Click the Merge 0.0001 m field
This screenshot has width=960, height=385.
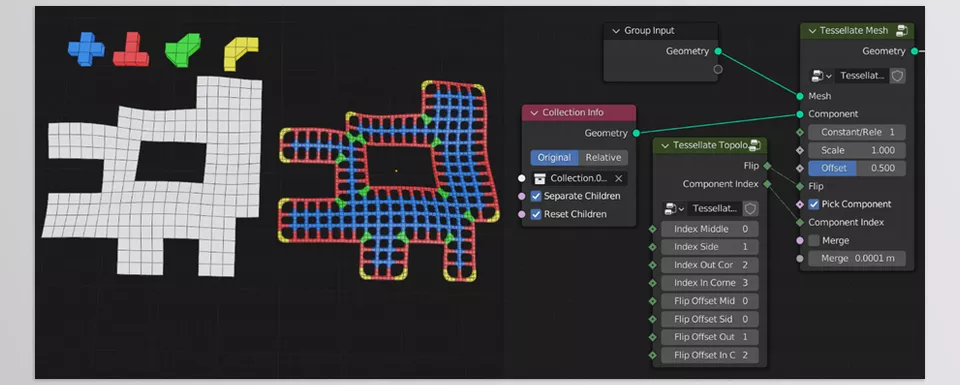(x=857, y=258)
